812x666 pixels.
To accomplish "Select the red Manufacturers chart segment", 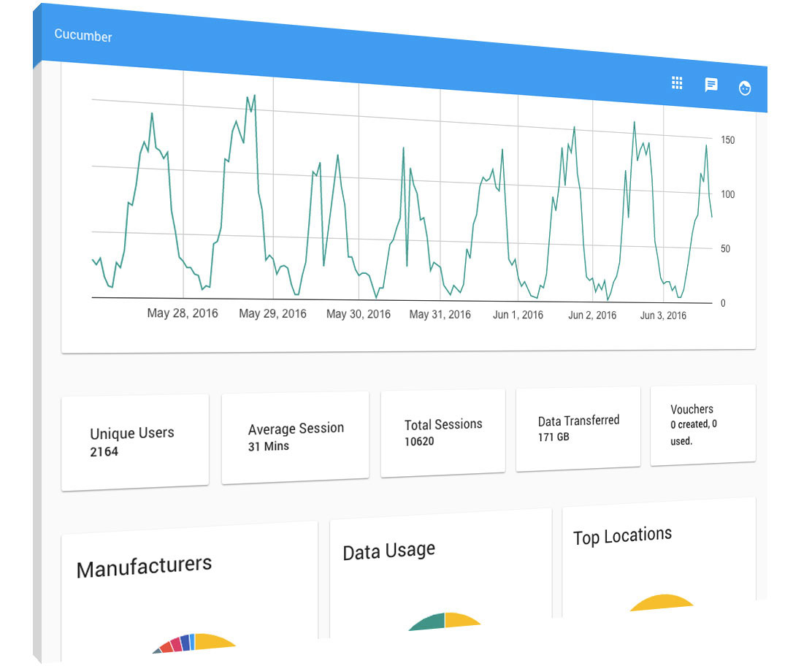I will pyautogui.click(x=166, y=646).
